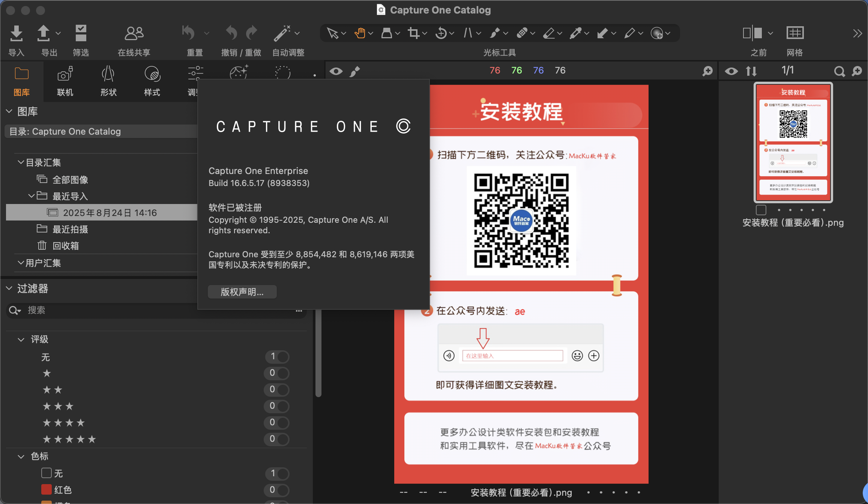Switch to the 样式 tool tab
The height and width of the screenshot is (504, 868).
pyautogui.click(x=152, y=82)
